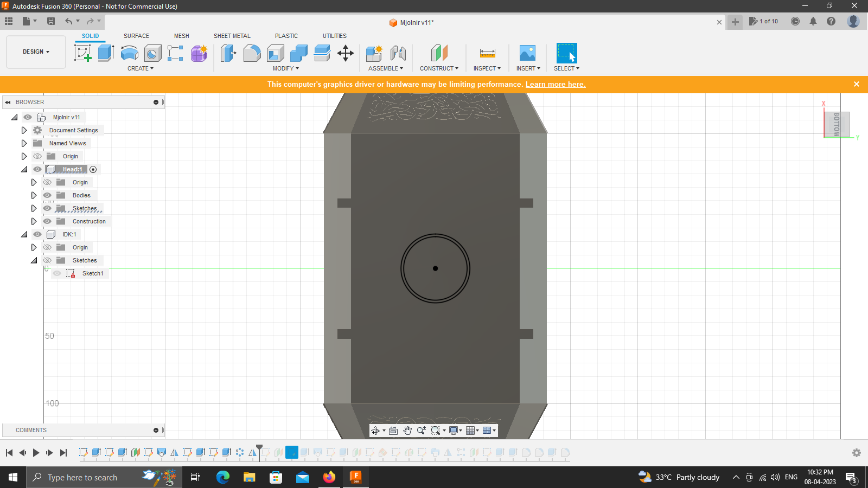Follow the Learn more here link
868x488 pixels.
555,84
